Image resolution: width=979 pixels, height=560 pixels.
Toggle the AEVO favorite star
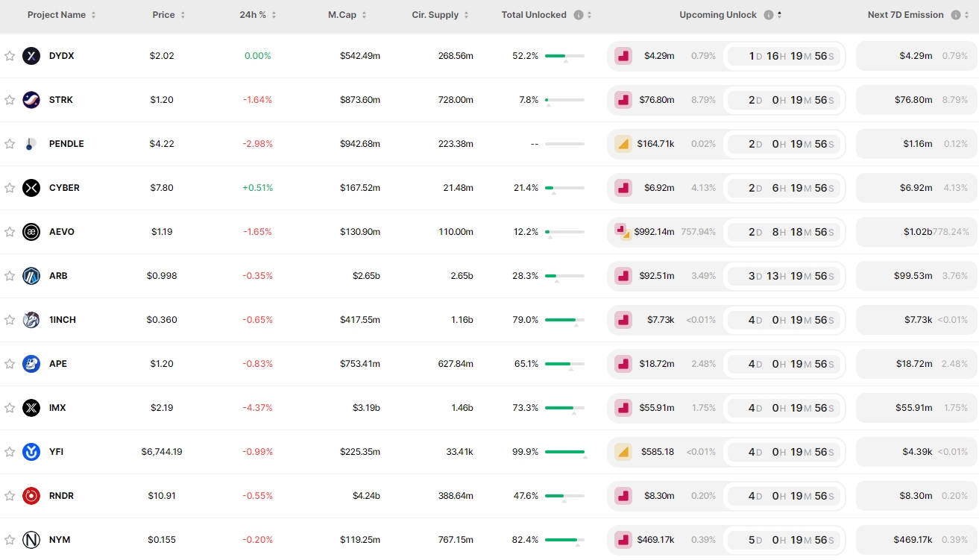[10, 232]
